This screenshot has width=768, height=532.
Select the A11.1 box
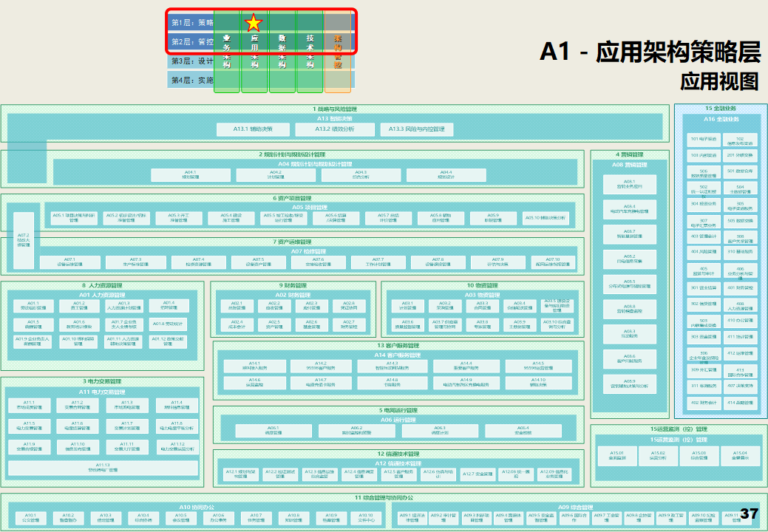(30, 405)
